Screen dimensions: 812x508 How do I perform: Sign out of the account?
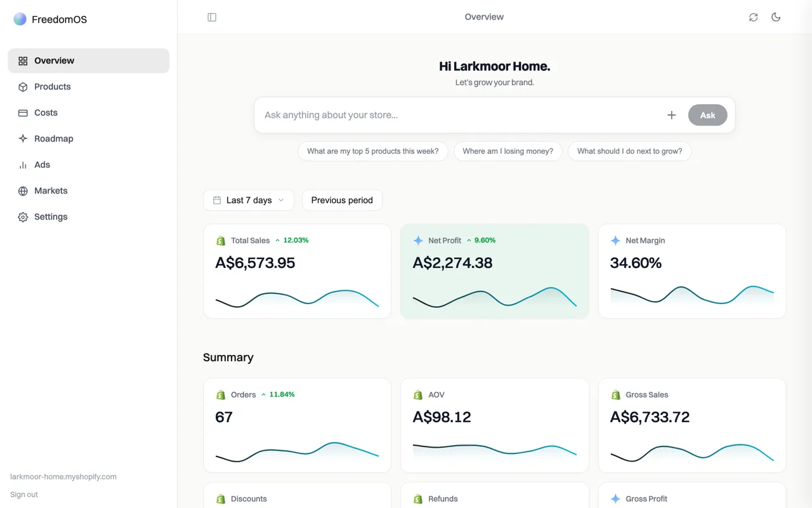coord(24,495)
